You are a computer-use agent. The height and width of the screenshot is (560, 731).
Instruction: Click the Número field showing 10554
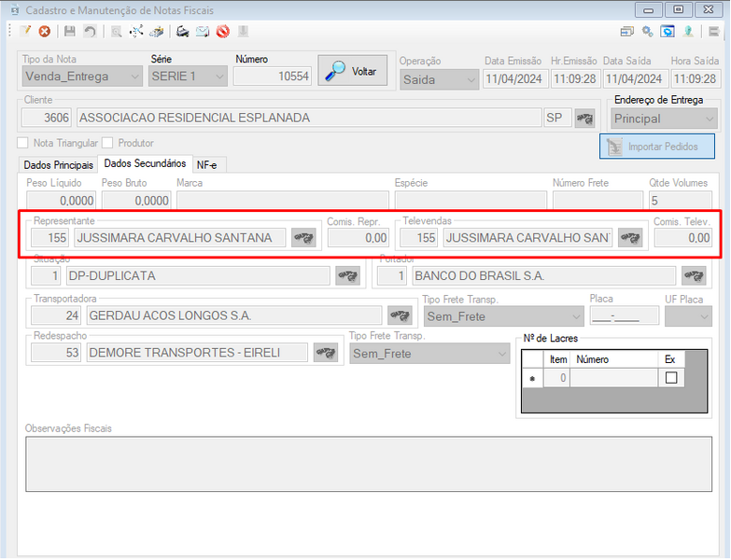tap(273, 77)
